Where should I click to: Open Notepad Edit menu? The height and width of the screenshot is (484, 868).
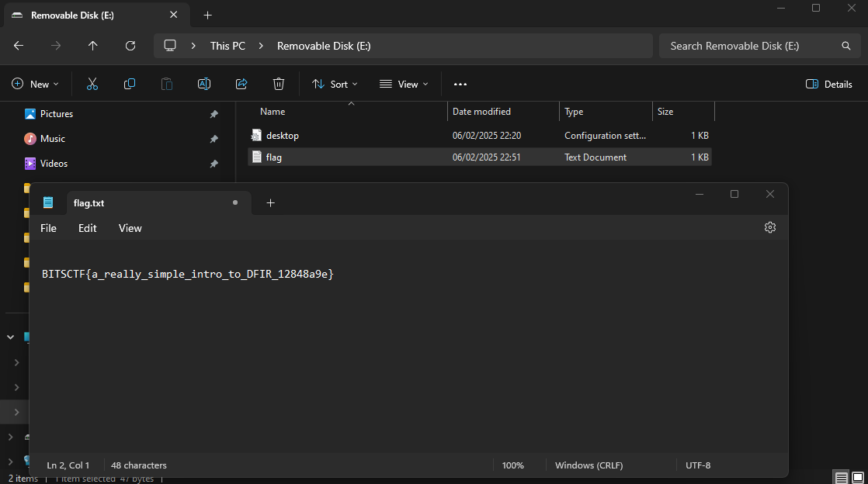coord(88,228)
